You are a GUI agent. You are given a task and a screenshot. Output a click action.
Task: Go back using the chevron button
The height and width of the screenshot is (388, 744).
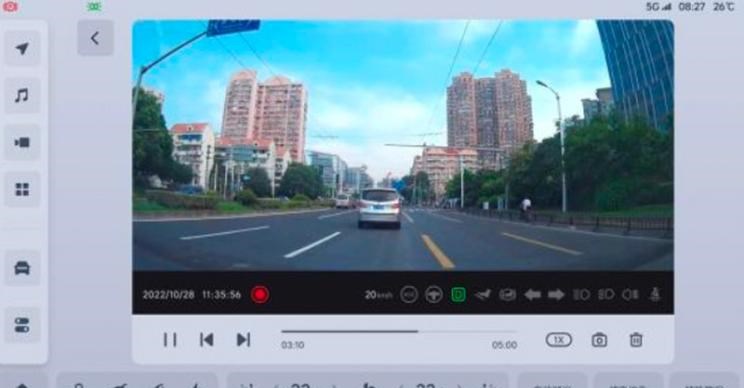click(x=95, y=38)
